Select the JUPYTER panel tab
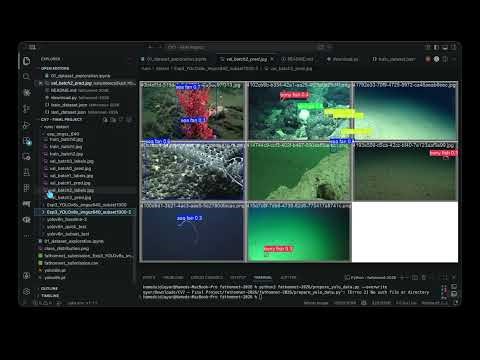 [288, 277]
